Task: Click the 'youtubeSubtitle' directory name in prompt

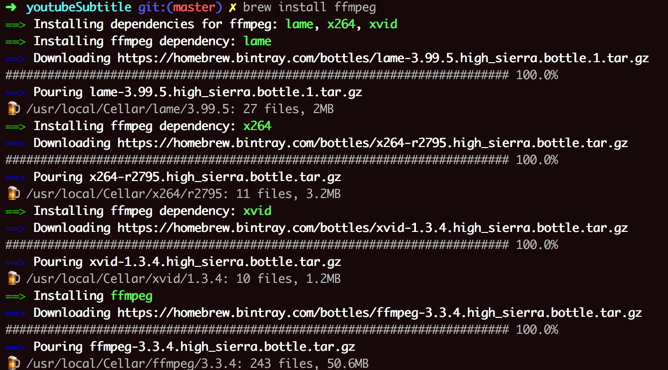Action: (79, 7)
